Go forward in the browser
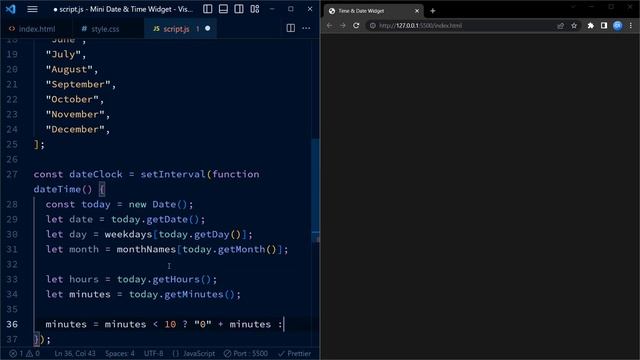The width and height of the screenshot is (640, 360). point(343,25)
